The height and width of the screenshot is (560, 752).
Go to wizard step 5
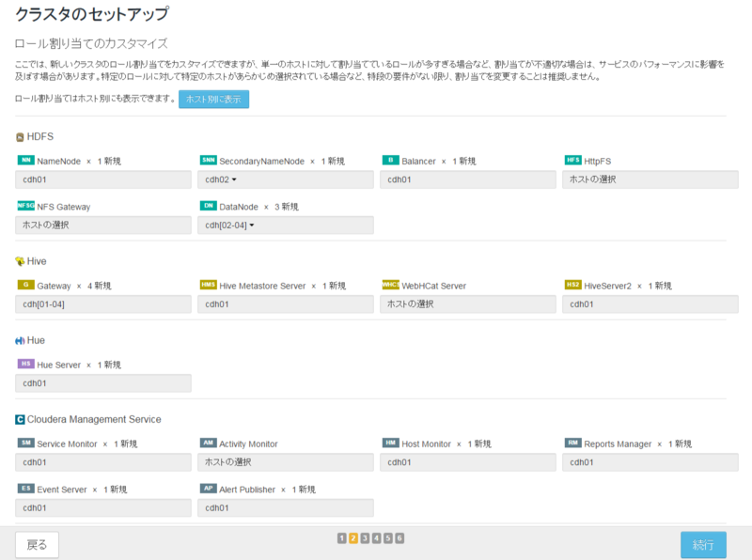[x=388, y=538]
